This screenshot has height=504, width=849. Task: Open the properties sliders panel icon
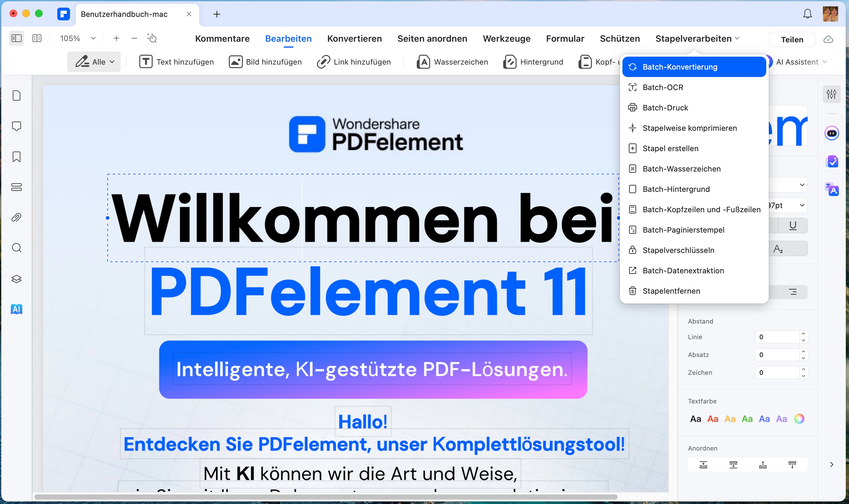(x=832, y=94)
